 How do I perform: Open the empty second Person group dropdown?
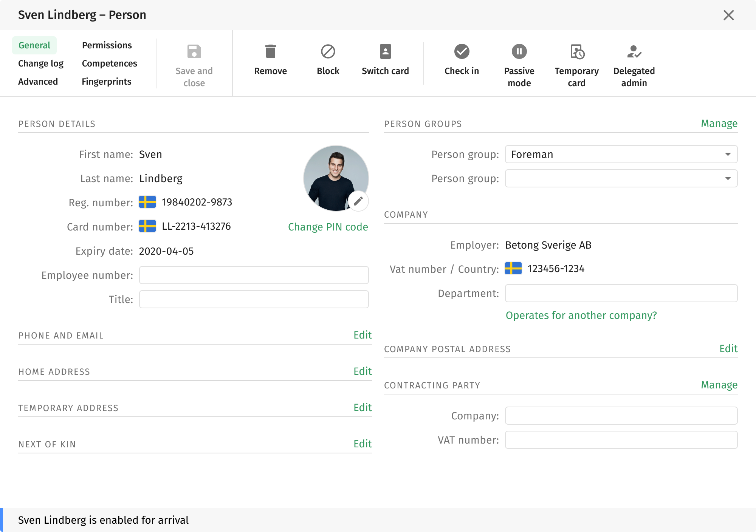tap(621, 178)
